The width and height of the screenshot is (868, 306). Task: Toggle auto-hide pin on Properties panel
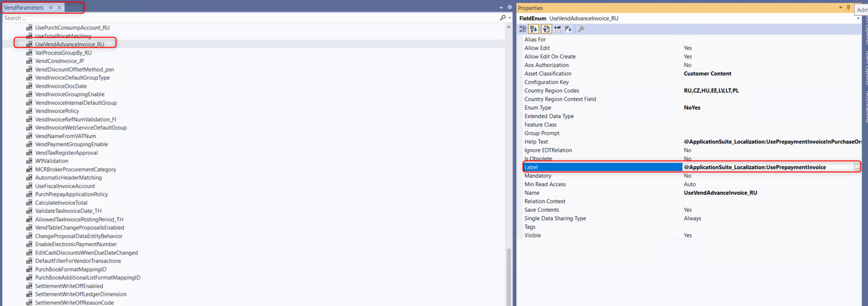pyautogui.click(x=849, y=7)
